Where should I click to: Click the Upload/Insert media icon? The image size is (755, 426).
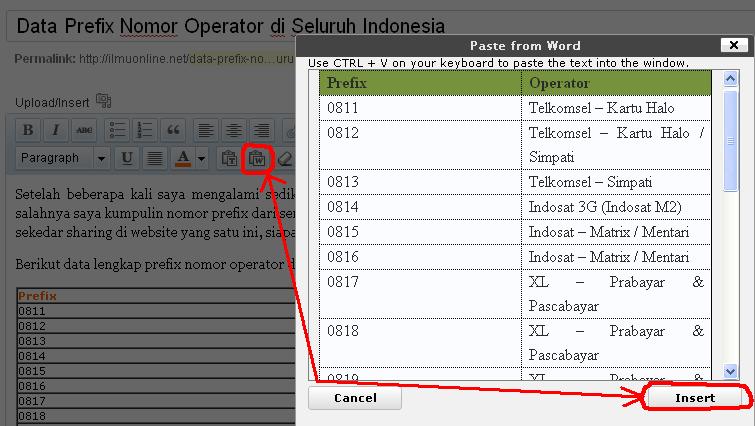(x=103, y=101)
